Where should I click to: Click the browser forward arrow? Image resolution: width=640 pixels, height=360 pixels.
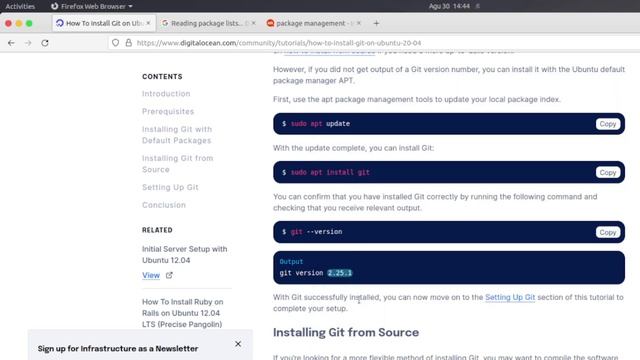coord(28,43)
